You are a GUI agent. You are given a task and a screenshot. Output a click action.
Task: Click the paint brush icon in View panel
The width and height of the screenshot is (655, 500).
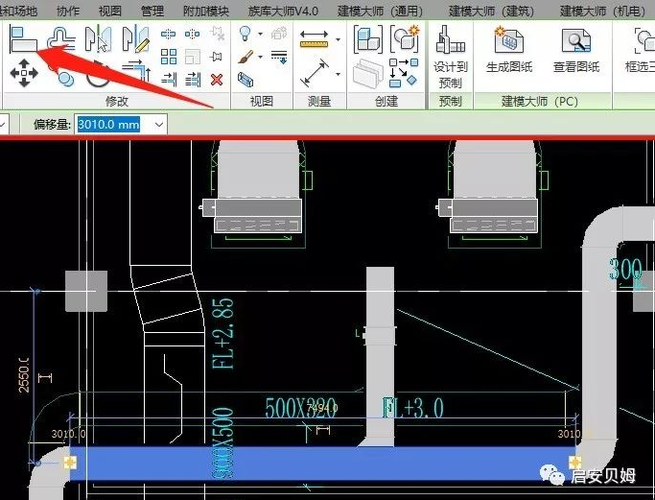246,57
